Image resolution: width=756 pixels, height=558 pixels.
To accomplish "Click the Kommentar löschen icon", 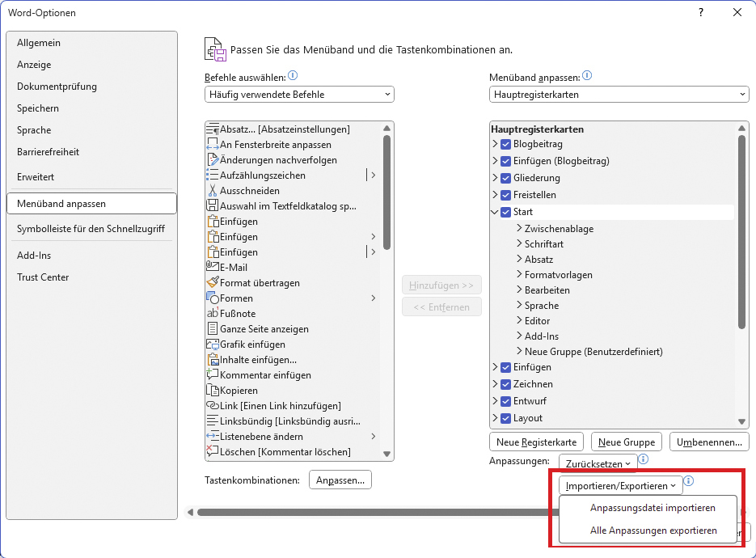I will pos(212,451).
